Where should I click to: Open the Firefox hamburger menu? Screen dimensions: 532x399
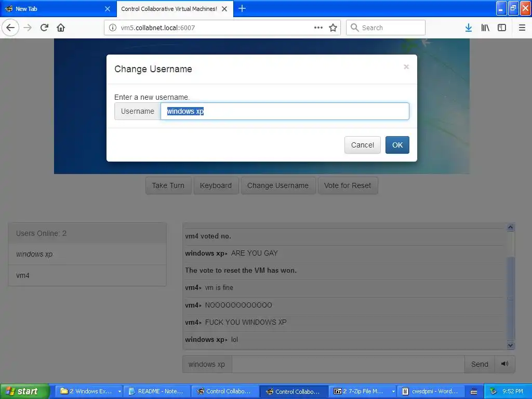point(522,28)
